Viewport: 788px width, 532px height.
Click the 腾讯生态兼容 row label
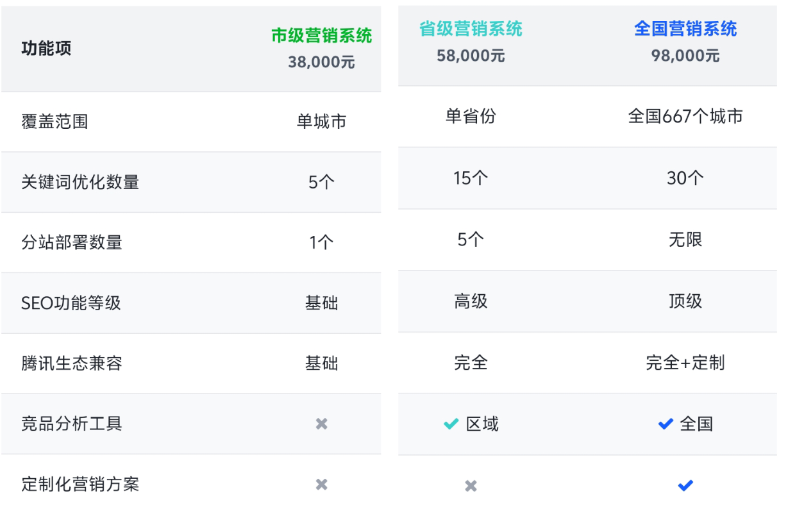click(x=71, y=363)
